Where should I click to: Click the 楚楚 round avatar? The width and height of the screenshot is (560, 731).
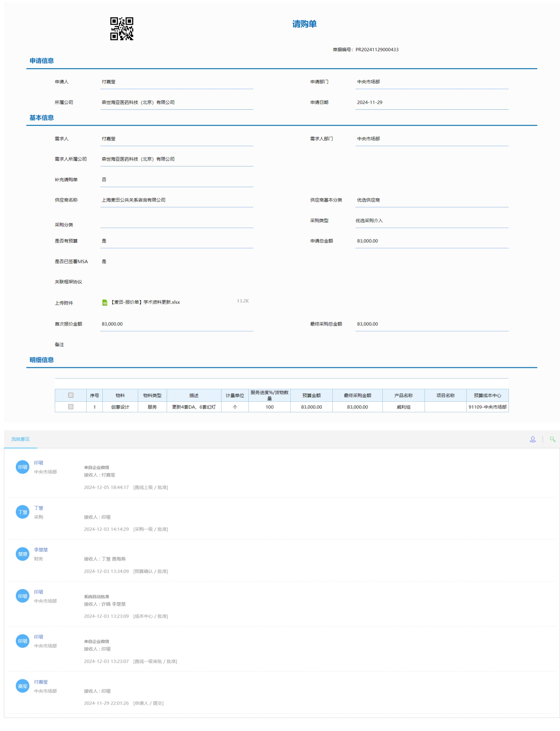[23, 554]
